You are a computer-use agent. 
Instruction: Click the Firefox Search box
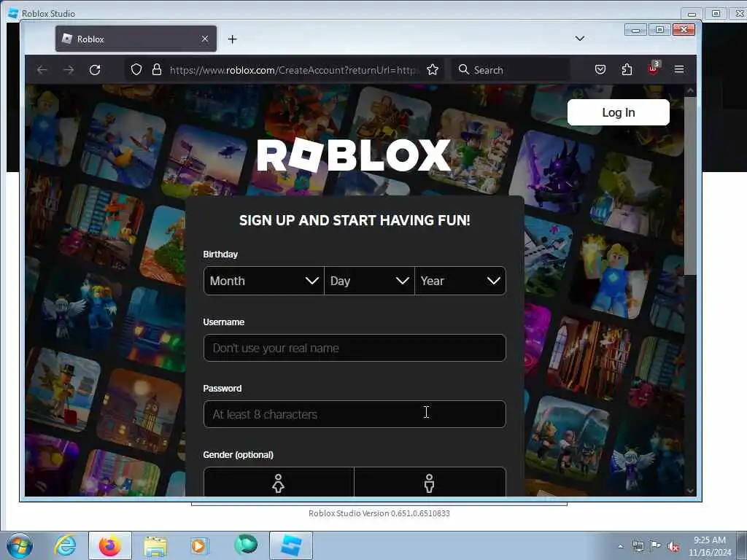click(510, 70)
